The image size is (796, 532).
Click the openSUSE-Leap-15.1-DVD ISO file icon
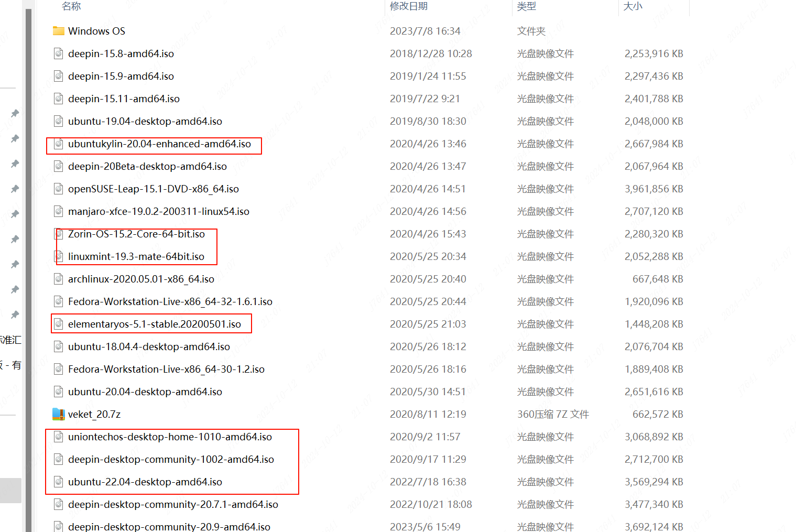[59, 189]
